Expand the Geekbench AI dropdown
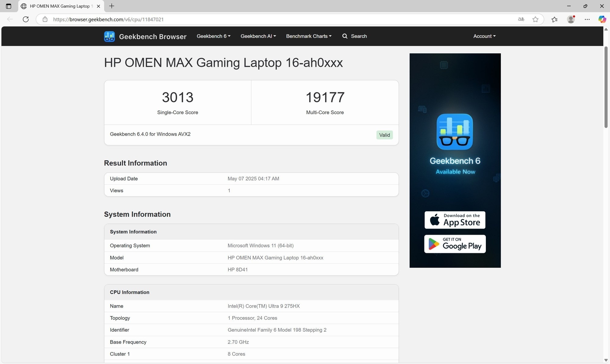The image size is (610, 364). pos(258,36)
